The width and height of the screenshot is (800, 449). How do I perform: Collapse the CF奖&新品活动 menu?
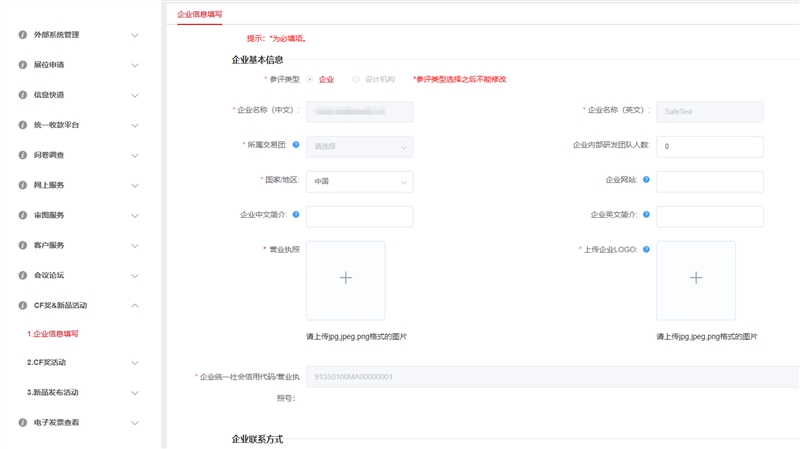coord(135,305)
